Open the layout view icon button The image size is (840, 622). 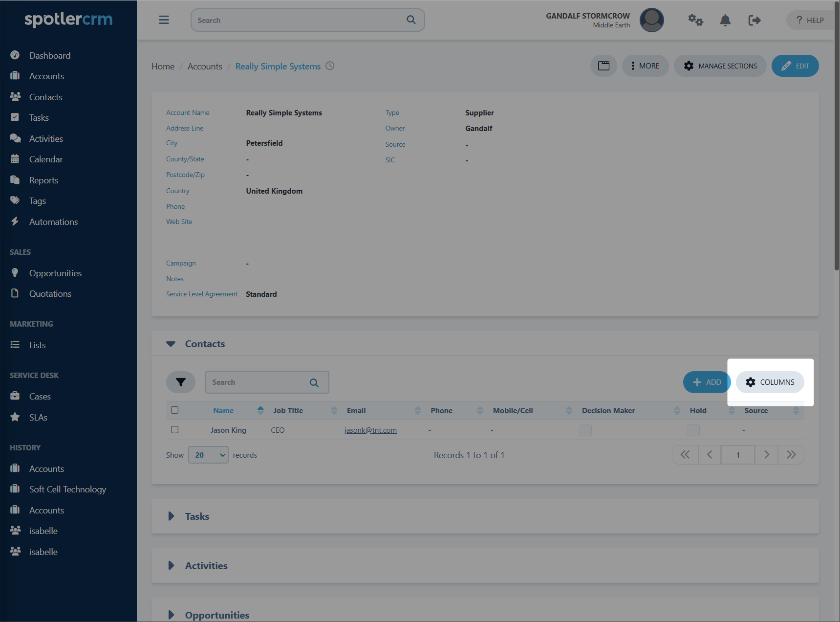[603, 66]
